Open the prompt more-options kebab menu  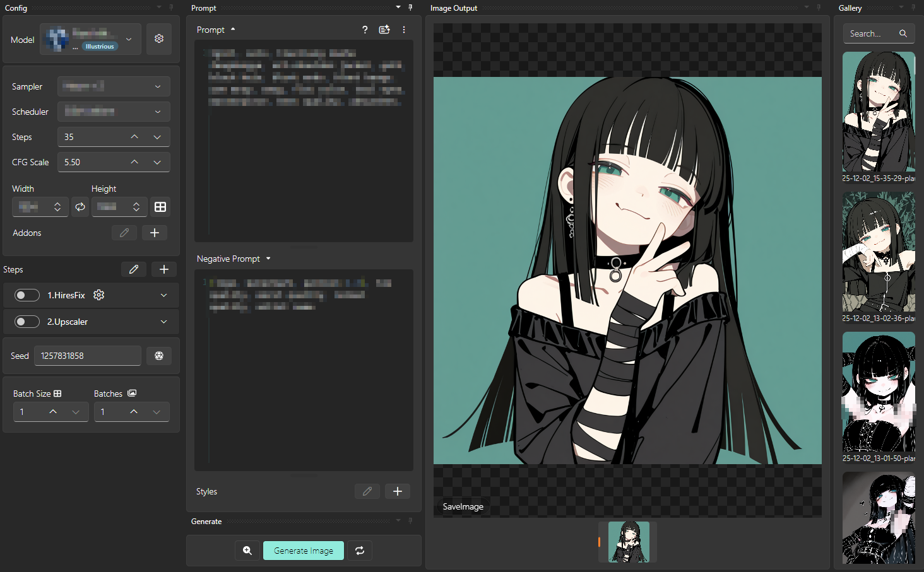pyautogui.click(x=404, y=30)
